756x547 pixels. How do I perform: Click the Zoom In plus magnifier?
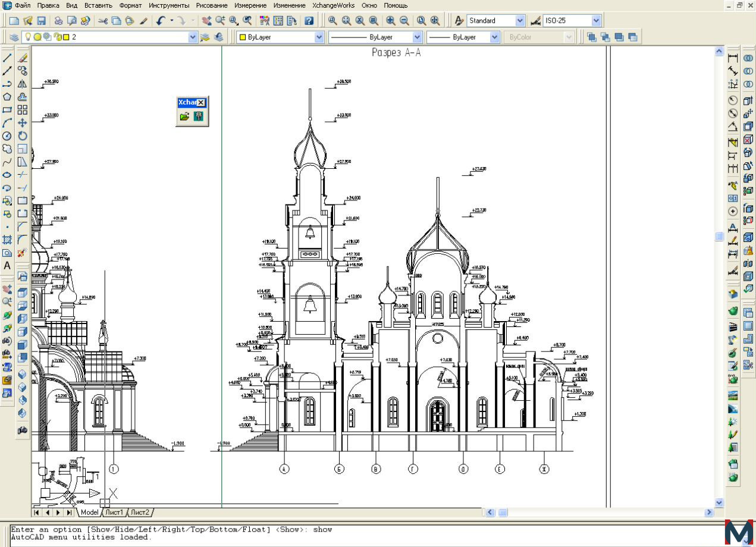pyautogui.click(x=391, y=20)
